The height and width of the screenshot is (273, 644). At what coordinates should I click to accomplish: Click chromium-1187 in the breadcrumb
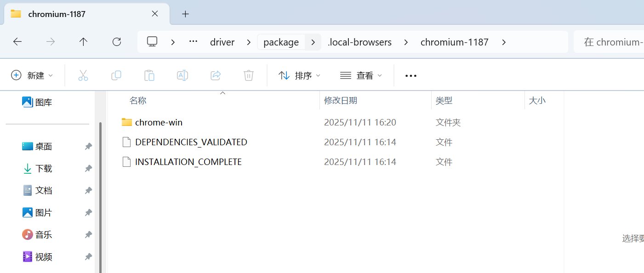point(455,42)
